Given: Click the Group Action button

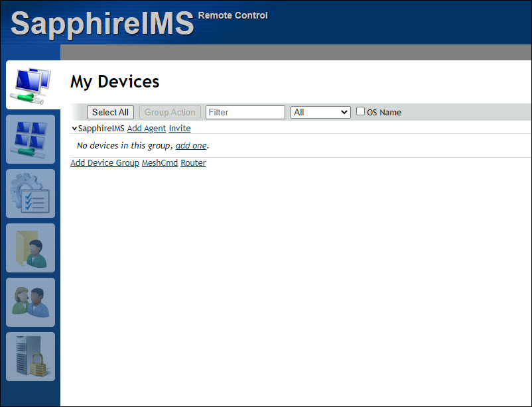Looking at the screenshot, I should click(170, 111).
